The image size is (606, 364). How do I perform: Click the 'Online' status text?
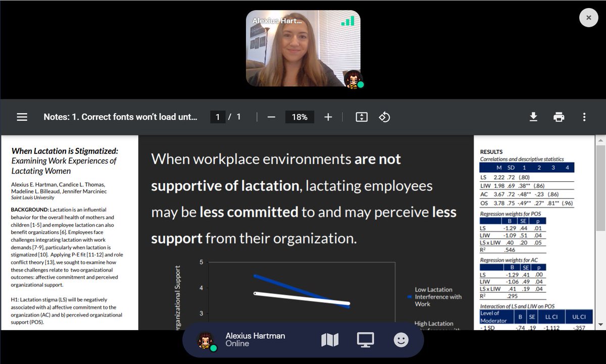click(237, 344)
